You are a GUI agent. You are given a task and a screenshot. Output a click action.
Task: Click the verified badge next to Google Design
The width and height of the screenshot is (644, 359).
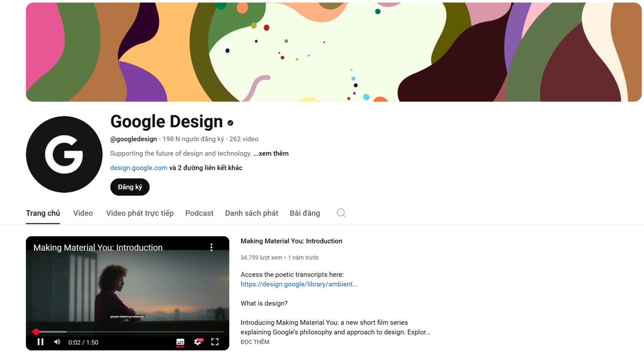(230, 123)
